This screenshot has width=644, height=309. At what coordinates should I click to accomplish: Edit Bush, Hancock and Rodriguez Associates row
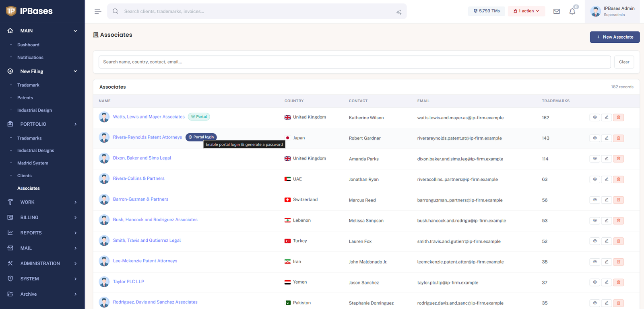coord(607,220)
